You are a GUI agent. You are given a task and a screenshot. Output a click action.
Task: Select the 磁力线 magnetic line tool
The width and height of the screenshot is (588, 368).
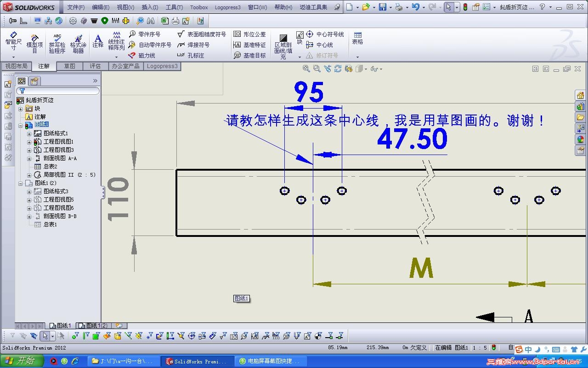pos(141,55)
